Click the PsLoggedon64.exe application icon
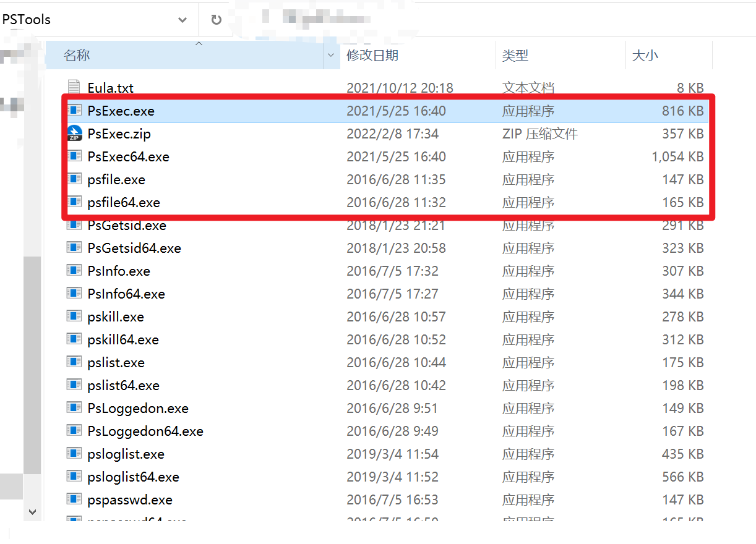 (x=74, y=431)
